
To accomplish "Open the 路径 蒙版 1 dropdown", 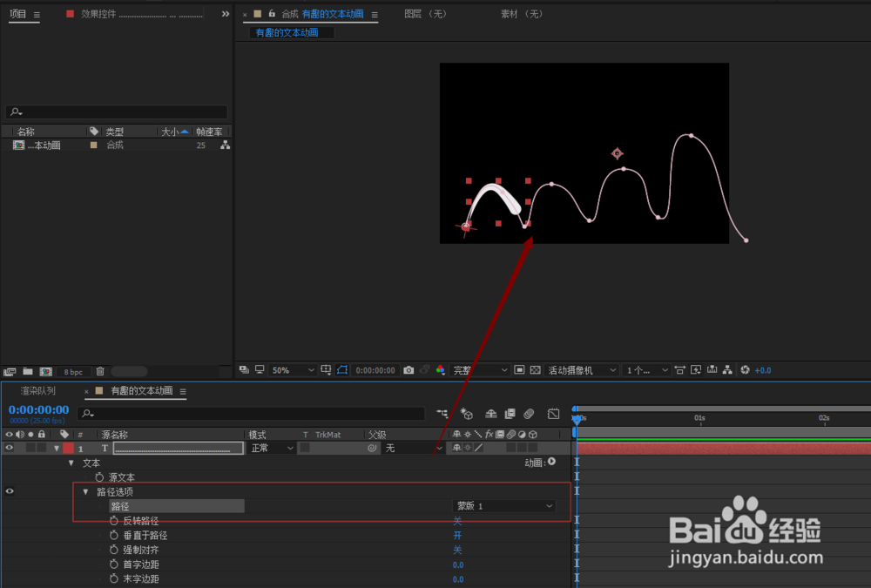I will pyautogui.click(x=504, y=506).
